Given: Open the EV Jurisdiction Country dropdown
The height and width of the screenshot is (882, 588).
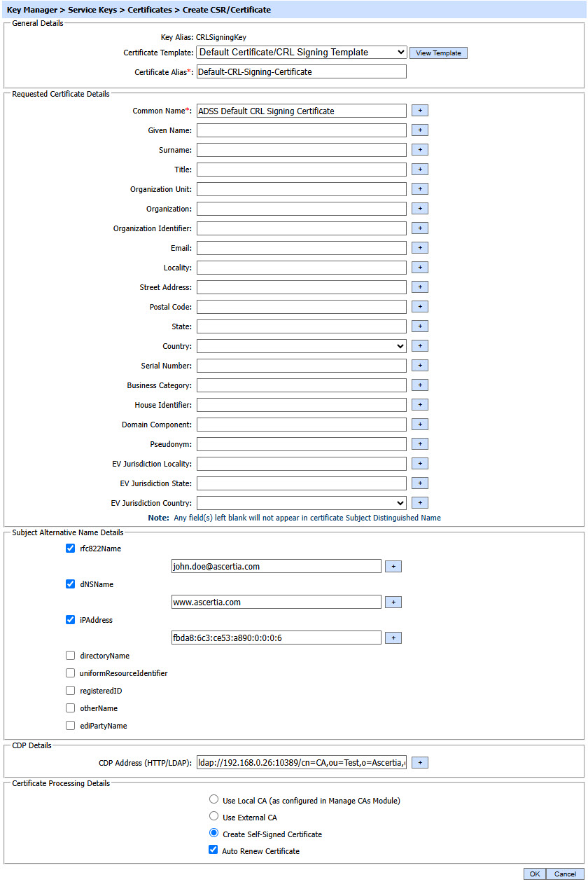Looking at the screenshot, I should [301, 503].
